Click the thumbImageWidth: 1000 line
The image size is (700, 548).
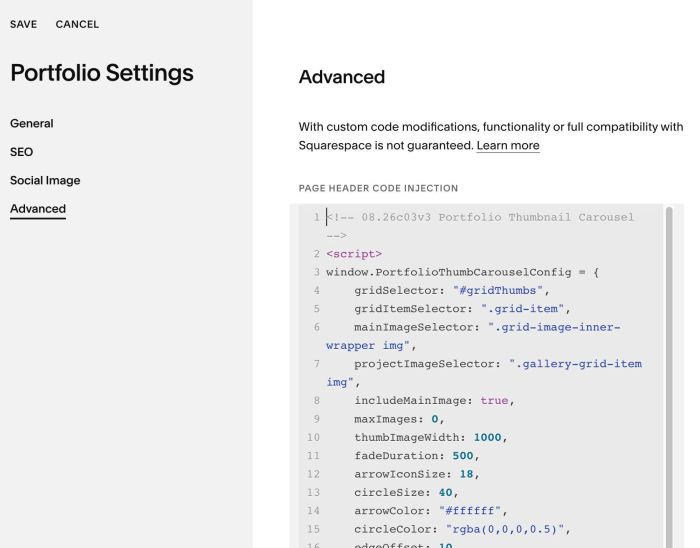tap(431, 438)
